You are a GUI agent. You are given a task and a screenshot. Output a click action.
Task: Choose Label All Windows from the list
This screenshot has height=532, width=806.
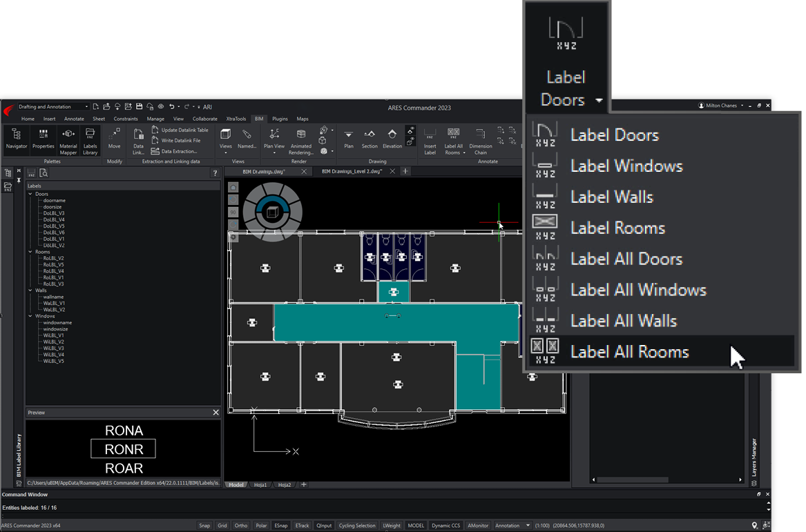(x=662, y=290)
